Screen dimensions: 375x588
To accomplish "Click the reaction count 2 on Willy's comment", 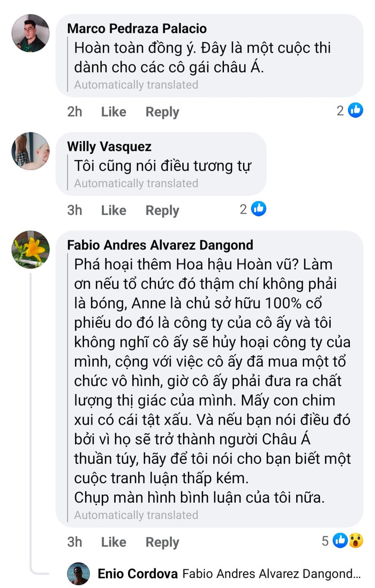I will 243,209.
